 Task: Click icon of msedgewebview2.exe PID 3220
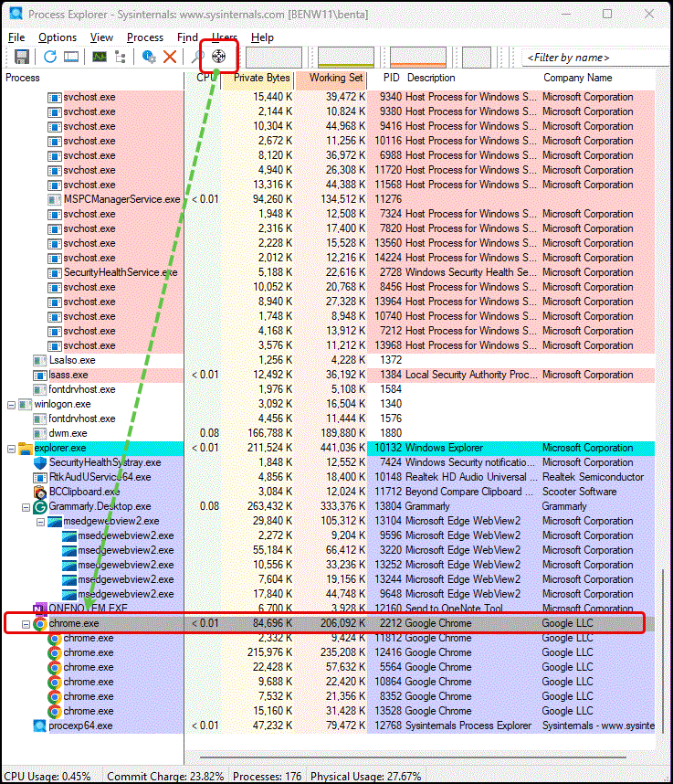pos(69,550)
